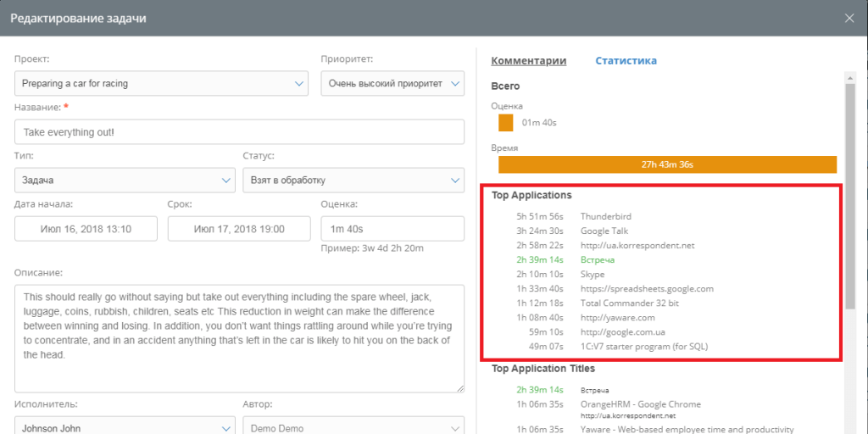
Task: Click the Дата начала date field
Action: click(x=86, y=229)
